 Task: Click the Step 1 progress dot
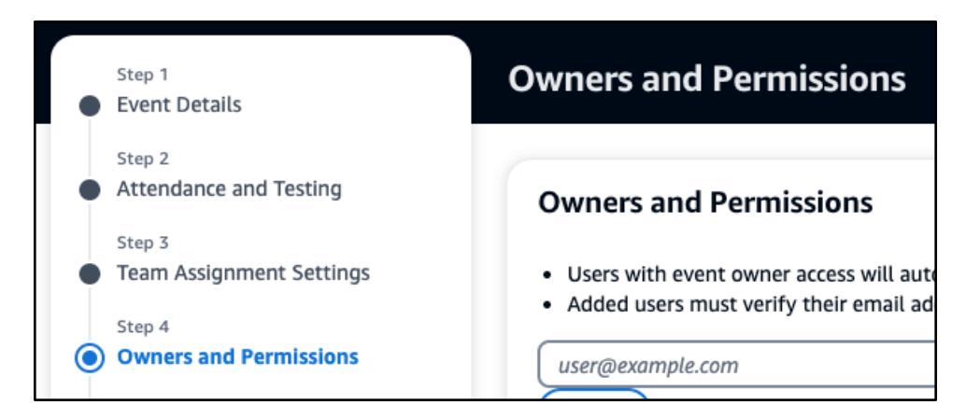coord(90,105)
